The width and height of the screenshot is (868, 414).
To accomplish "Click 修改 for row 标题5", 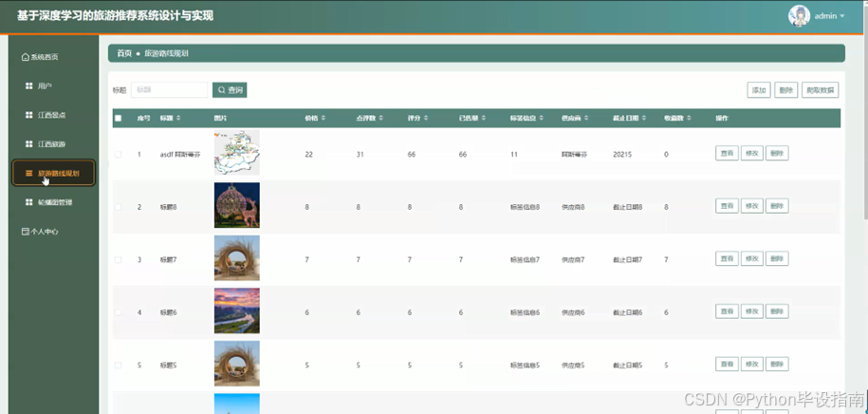I will [751, 364].
